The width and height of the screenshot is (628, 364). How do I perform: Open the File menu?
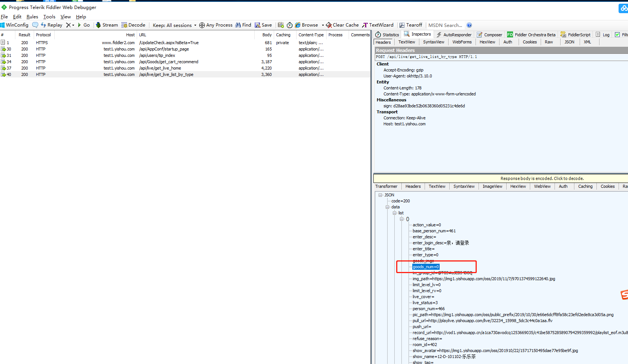coord(4,16)
